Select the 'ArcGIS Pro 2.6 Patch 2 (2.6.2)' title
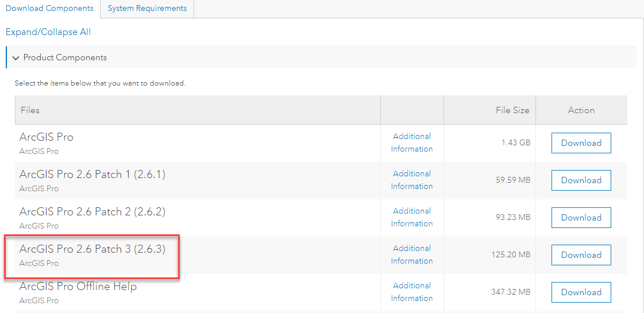This screenshot has width=644, height=313. coord(92,212)
